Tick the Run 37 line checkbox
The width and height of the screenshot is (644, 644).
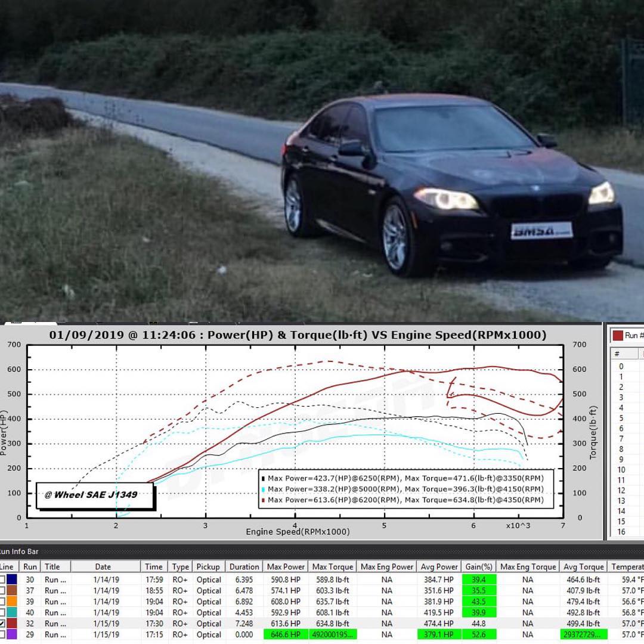tap(2, 590)
